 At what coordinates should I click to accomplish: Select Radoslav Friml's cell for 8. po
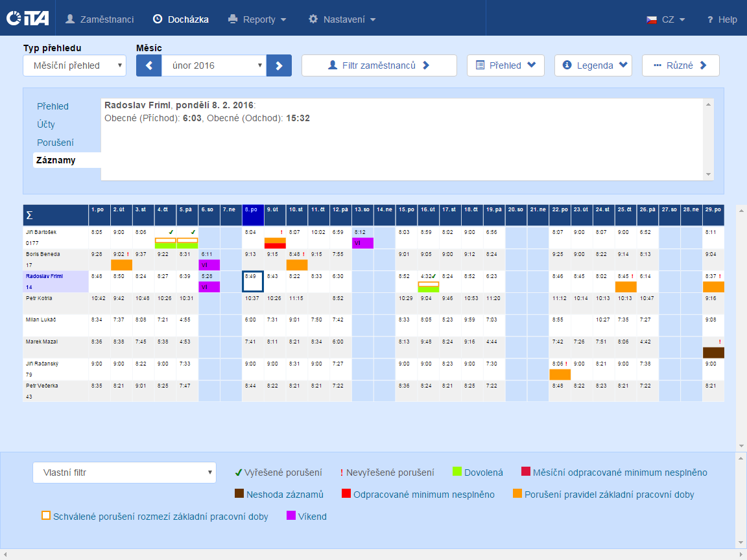coord(252,282)
